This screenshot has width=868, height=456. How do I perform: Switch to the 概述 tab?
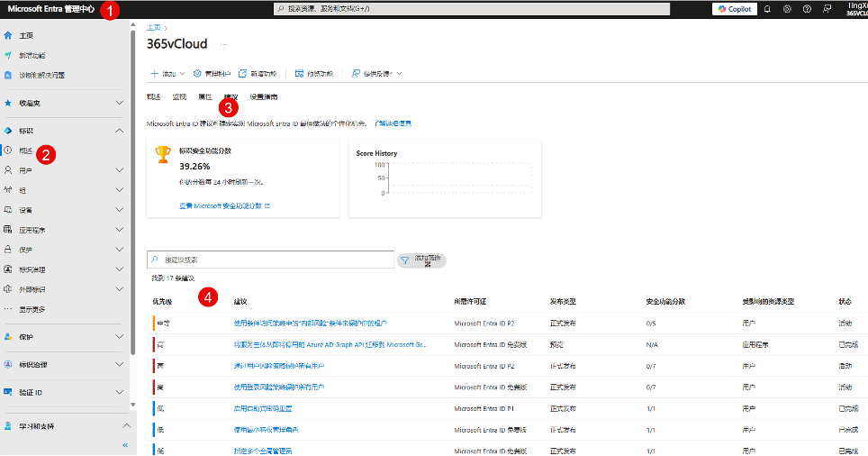pos(153,97)
